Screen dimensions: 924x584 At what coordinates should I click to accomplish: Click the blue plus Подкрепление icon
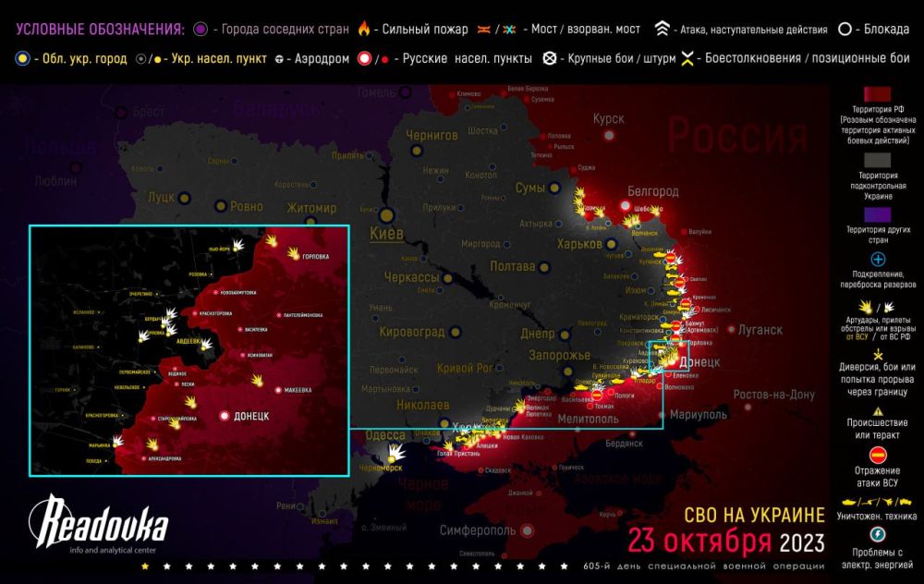pos(878,260)
